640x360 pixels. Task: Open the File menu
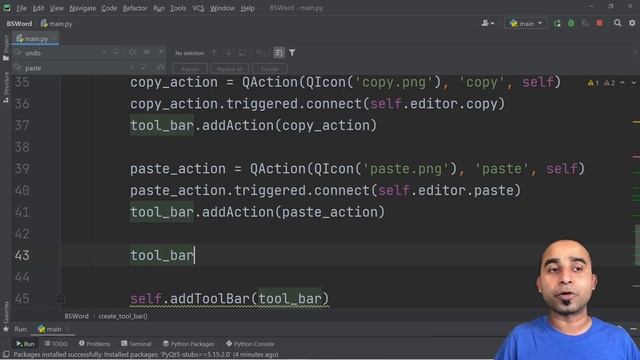point(21,8)
